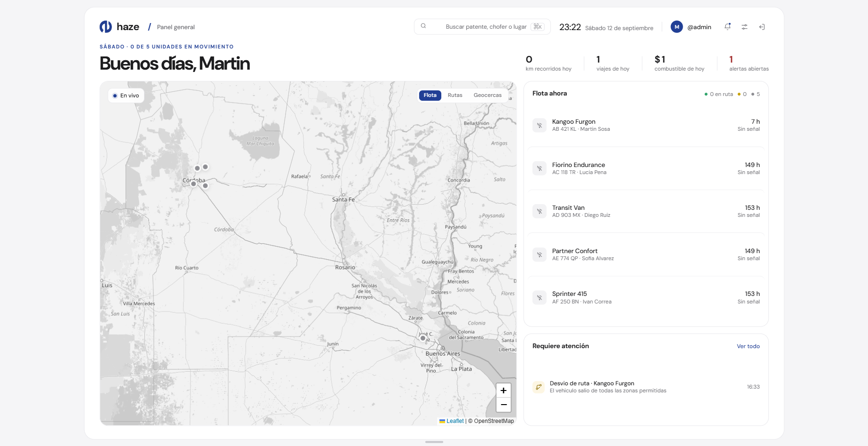
Task: Click Kangoo Furgon no-signal icon
Action: (x=540, y=125)
